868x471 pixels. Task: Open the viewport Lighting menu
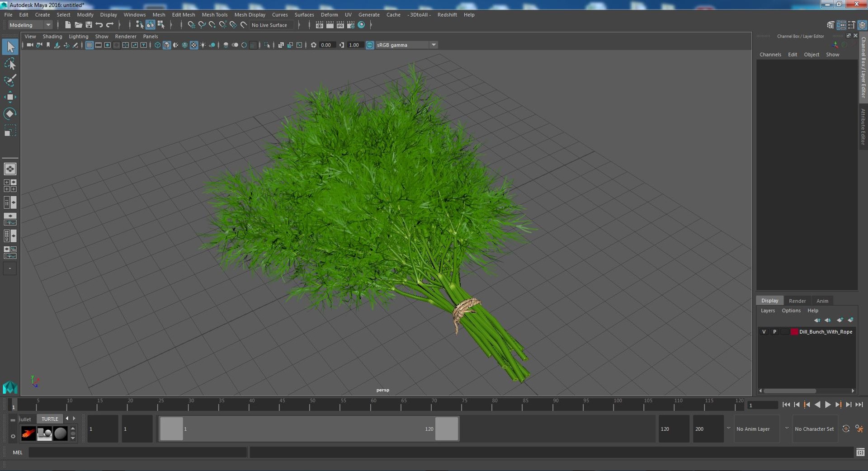(x=79, y=36)
